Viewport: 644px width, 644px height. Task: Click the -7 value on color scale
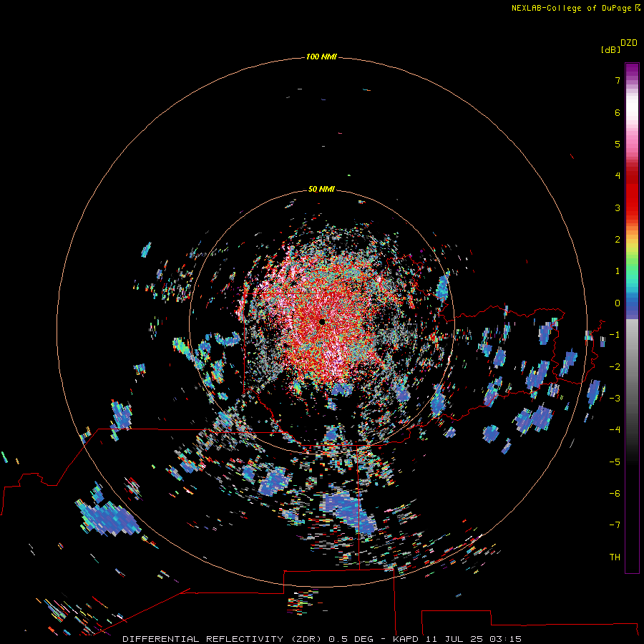point(615,525)
